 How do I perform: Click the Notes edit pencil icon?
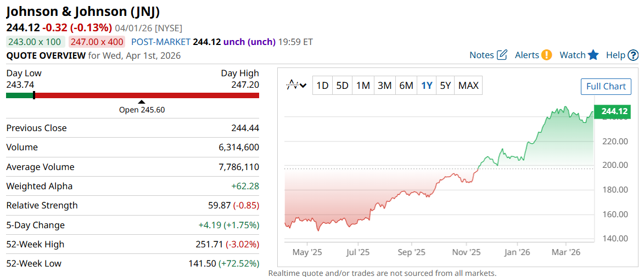coord(502,55)
